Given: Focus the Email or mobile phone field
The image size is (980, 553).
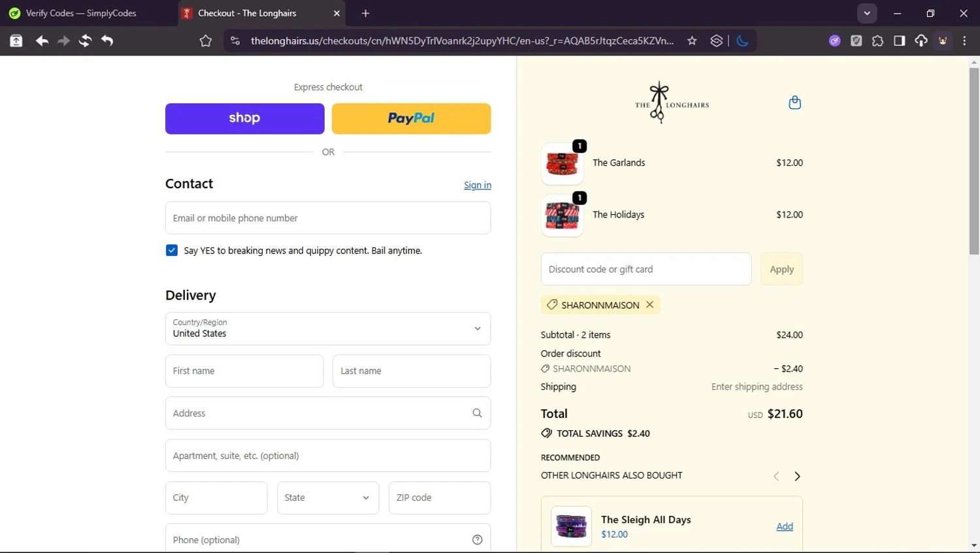Looking at the screenshot, I should click(x=328, y=218).
